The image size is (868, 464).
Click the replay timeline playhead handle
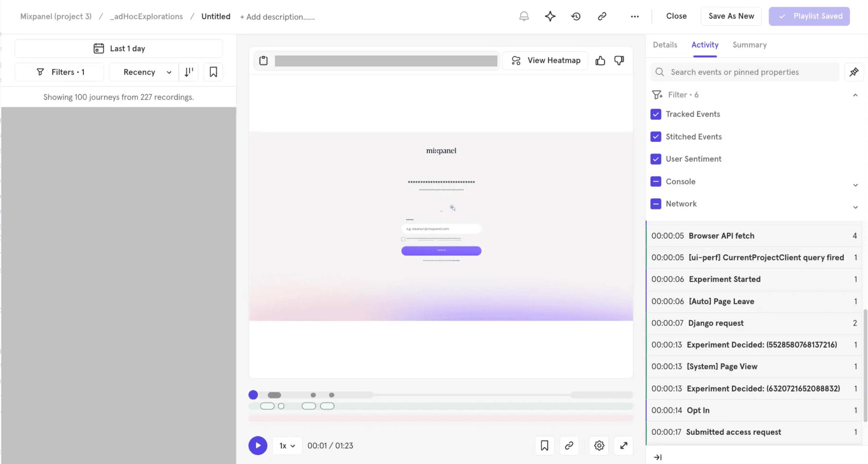tap(253, 395)
